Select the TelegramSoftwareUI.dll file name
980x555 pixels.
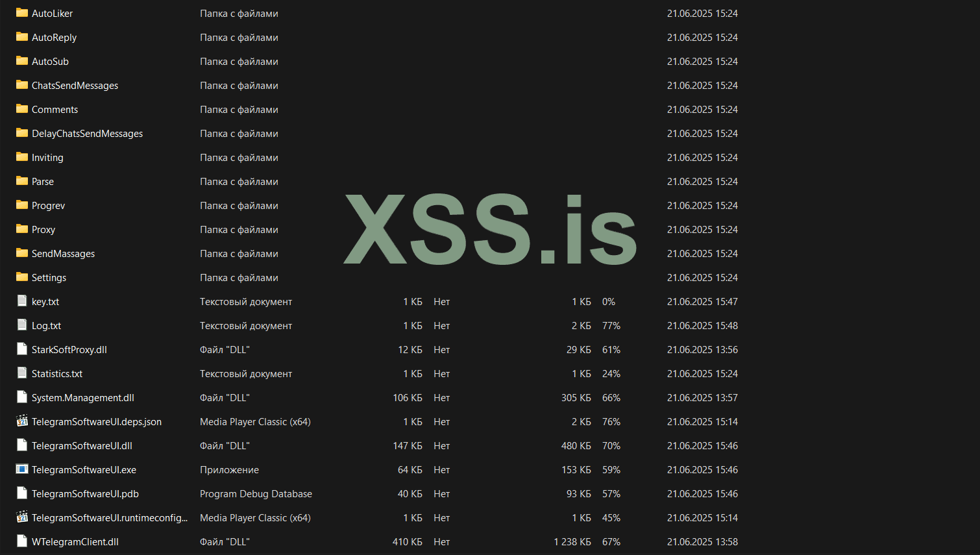82,446
